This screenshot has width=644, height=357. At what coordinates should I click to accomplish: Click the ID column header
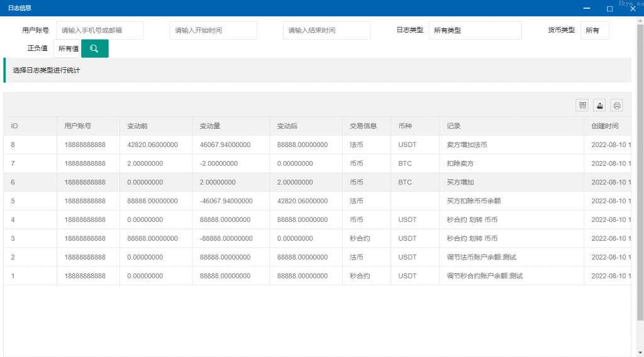click(x=14, y=126)
